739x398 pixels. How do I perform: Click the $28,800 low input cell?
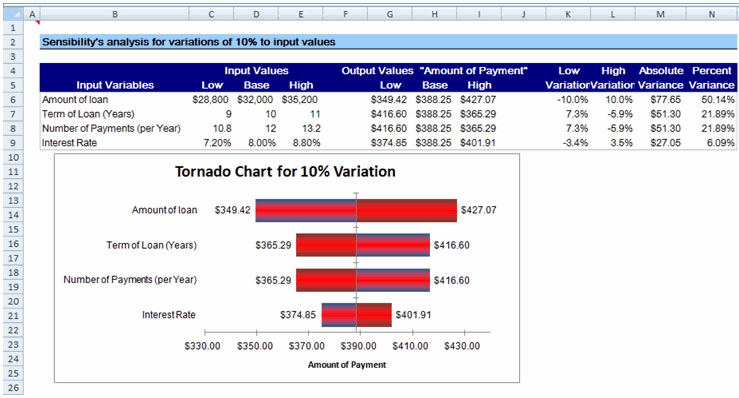210,100
